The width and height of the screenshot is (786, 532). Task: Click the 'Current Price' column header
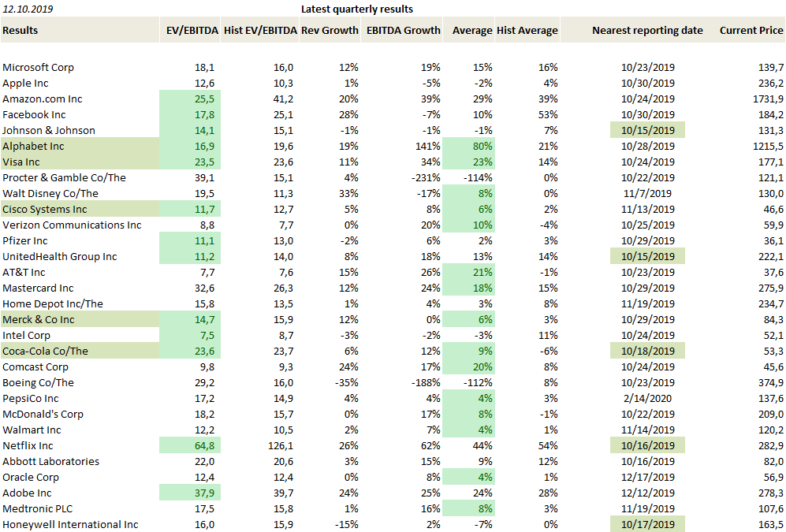(751, 30)
